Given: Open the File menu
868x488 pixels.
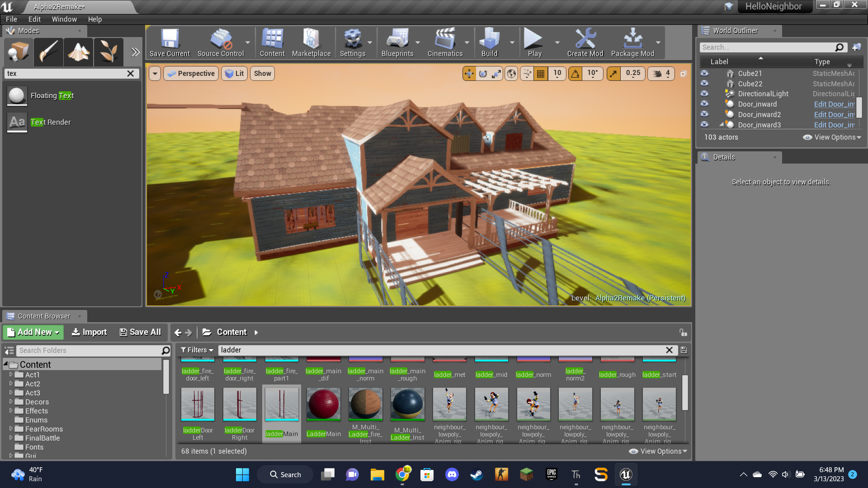Looking at the screenshot, I should [x=11, y=19].
